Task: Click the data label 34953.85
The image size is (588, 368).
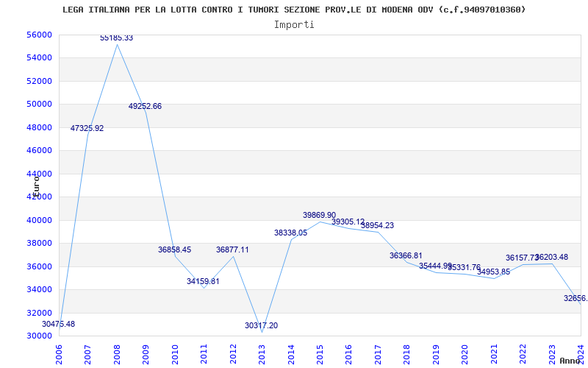Action: pyautogui.click(x=493, y=272)
